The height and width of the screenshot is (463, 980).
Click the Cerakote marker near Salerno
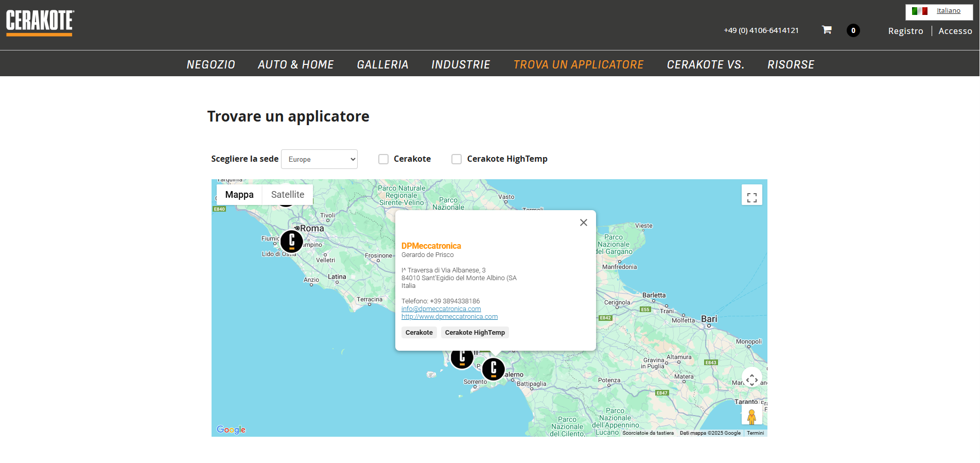(x=494, y=369)
